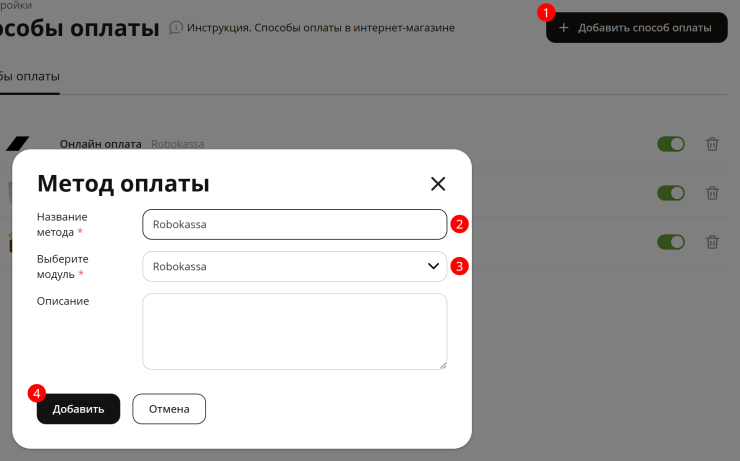Viewport: 740px width, 461px height.
Task: Delete the Онлайн оплата Robokassa payment method
Action: click(x=712, y=144)
